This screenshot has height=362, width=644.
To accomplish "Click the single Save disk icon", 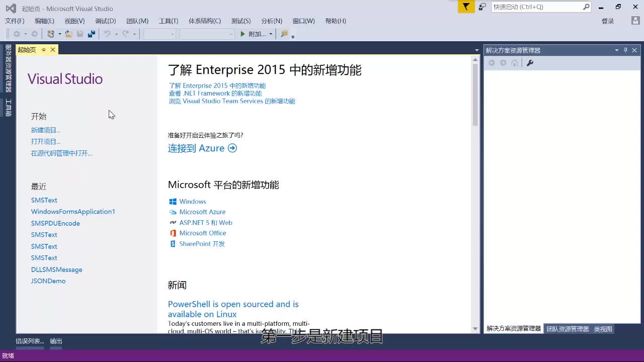I will [80, 34].
